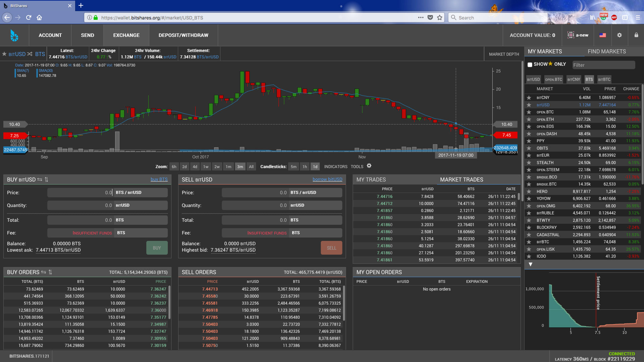Screen dimensions: 644x362
Task: Click Sell quantity input field
Action: 255,205
